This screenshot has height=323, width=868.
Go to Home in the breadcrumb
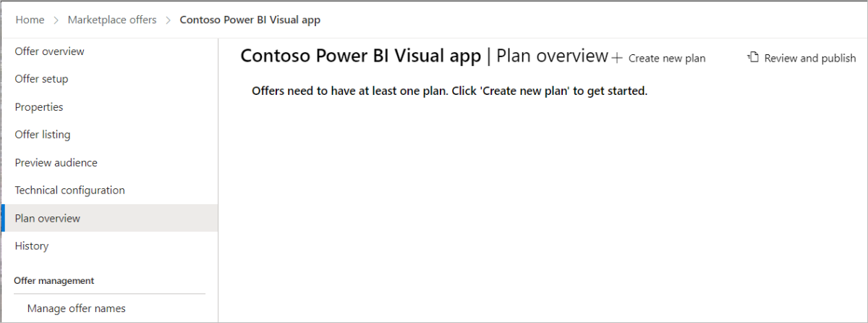pyautogui.click(x=30, y=20)
